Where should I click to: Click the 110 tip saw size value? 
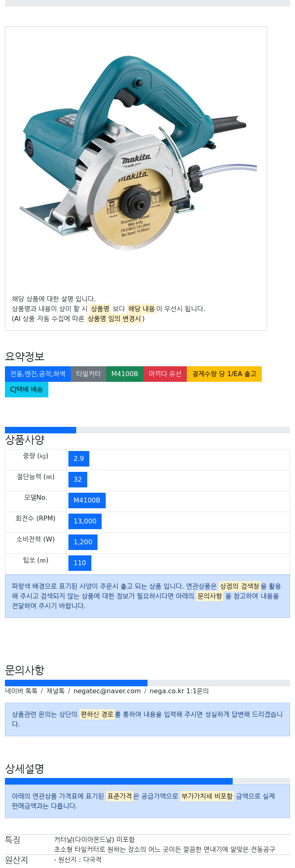click(80, 563)
